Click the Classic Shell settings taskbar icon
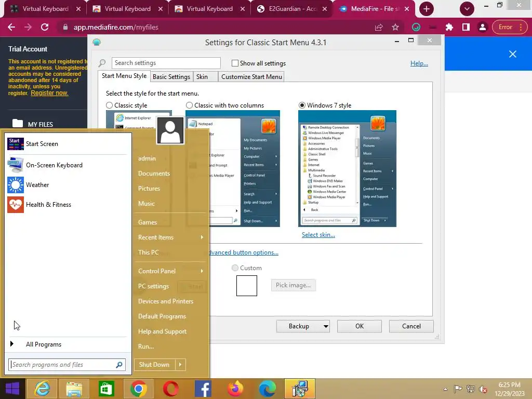This screenshot has height=399, width=532. [x=300, y=389]
